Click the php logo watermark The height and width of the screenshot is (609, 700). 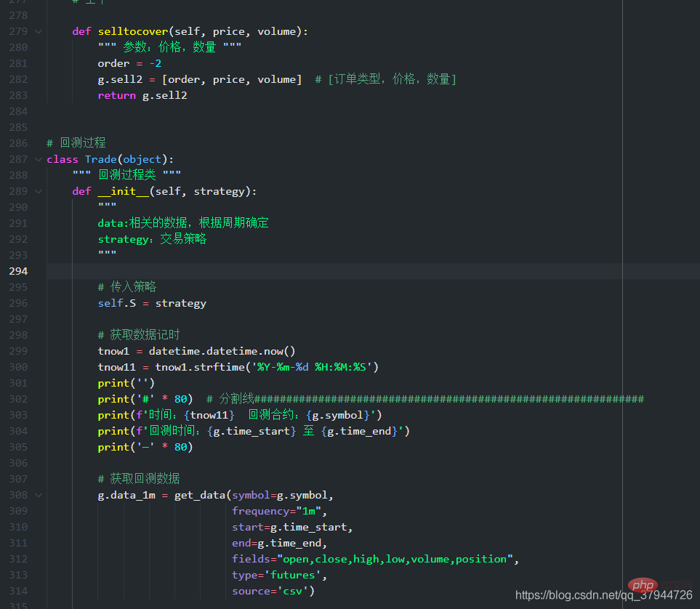(641, 585)
